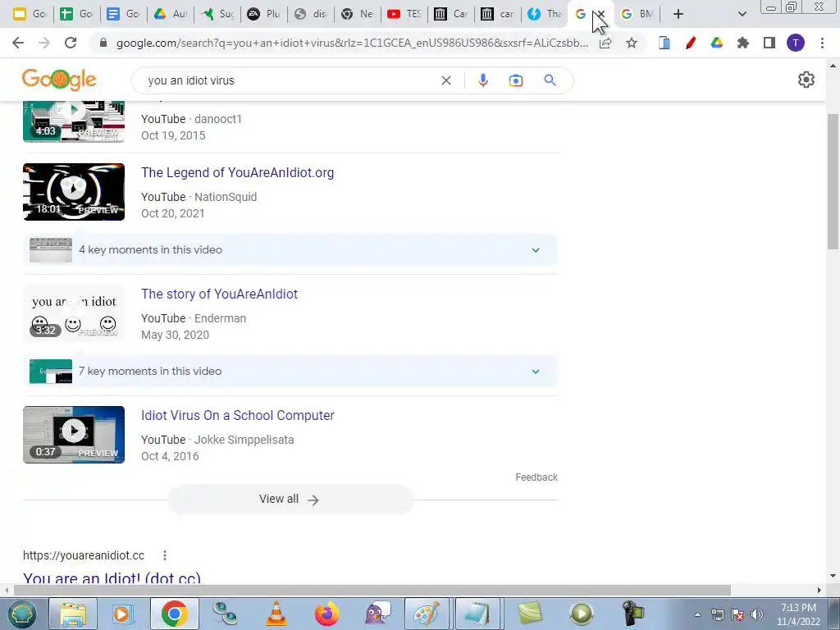
Task: Submit the search using the magnifier icon
Action: (x=550, y=80)
